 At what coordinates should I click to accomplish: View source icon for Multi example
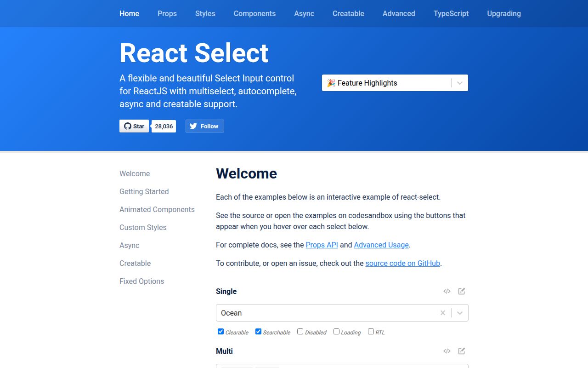click(447, 351)
